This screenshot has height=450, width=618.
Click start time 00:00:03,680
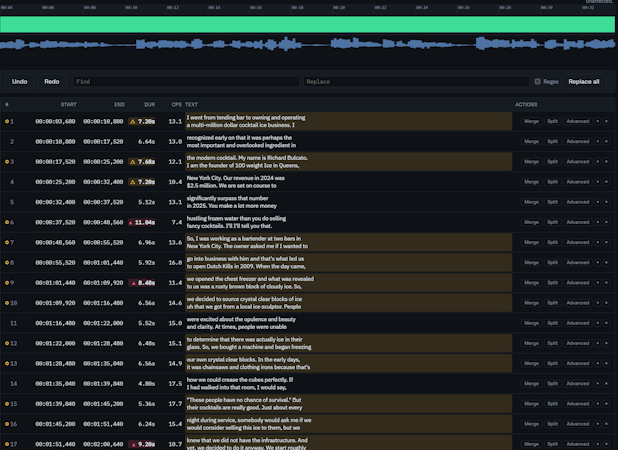click(x=55, y=121)
